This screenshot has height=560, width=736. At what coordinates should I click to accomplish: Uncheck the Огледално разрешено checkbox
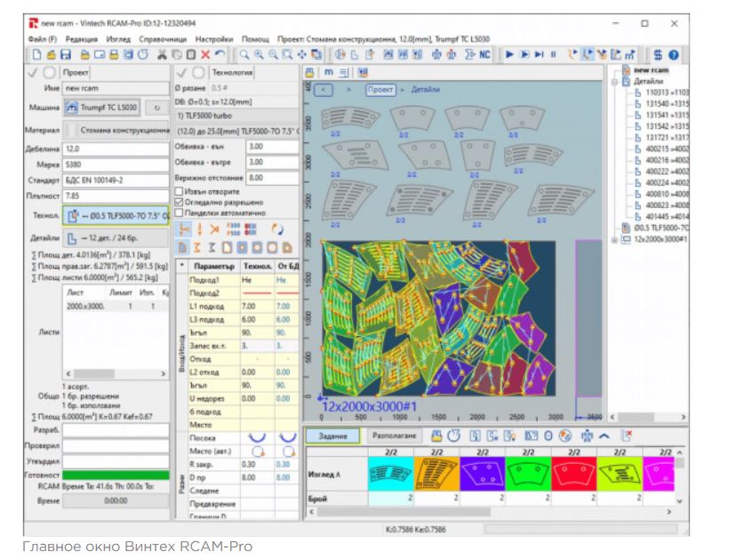pyautogui.click(x=179, y=203)
